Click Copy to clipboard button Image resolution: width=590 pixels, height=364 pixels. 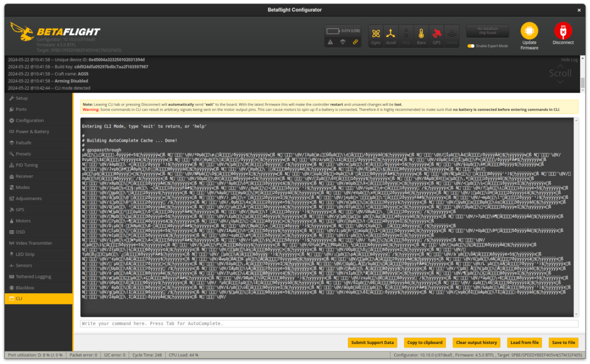point(425,343)
